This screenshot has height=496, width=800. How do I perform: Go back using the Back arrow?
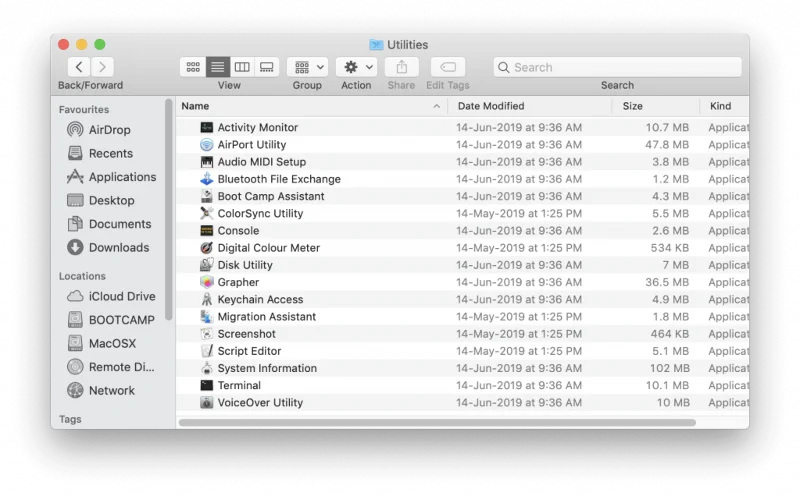[x=79, y=67]
